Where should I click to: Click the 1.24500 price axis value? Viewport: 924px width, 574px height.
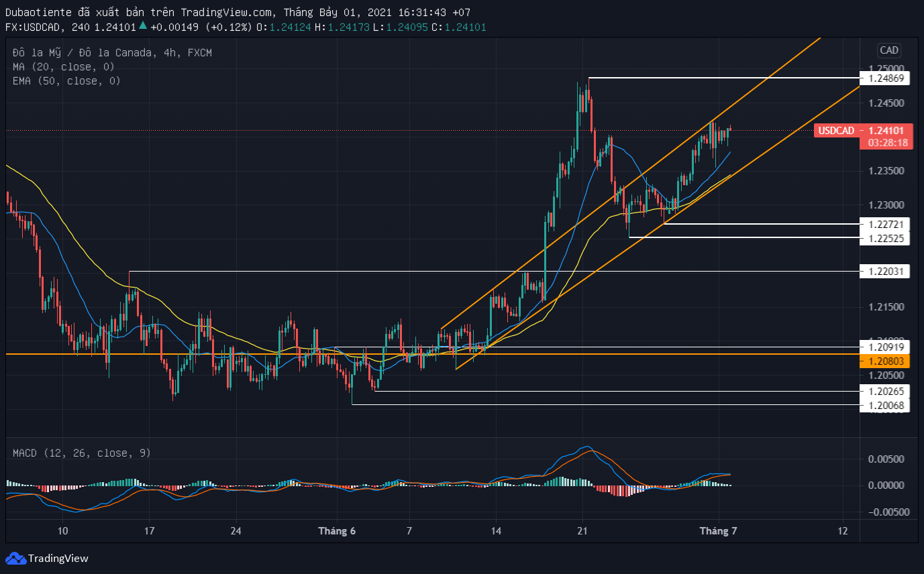[x=887, y=103]
